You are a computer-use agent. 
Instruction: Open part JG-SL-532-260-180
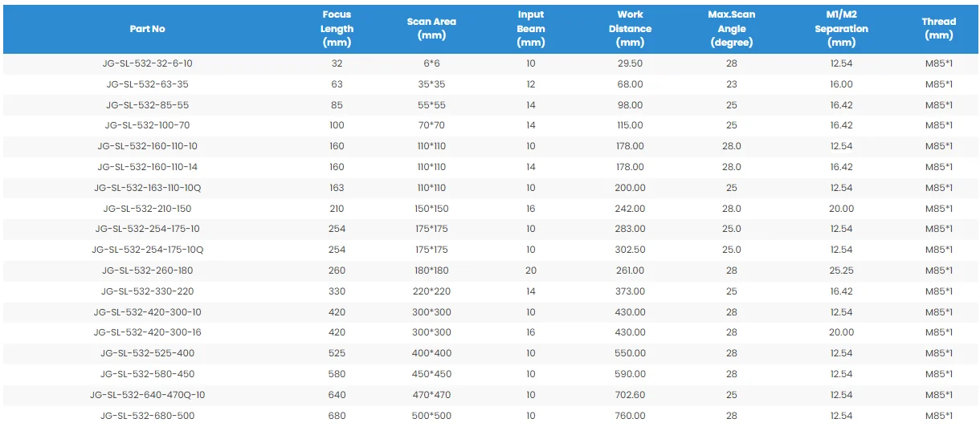[x=147, y=270]
